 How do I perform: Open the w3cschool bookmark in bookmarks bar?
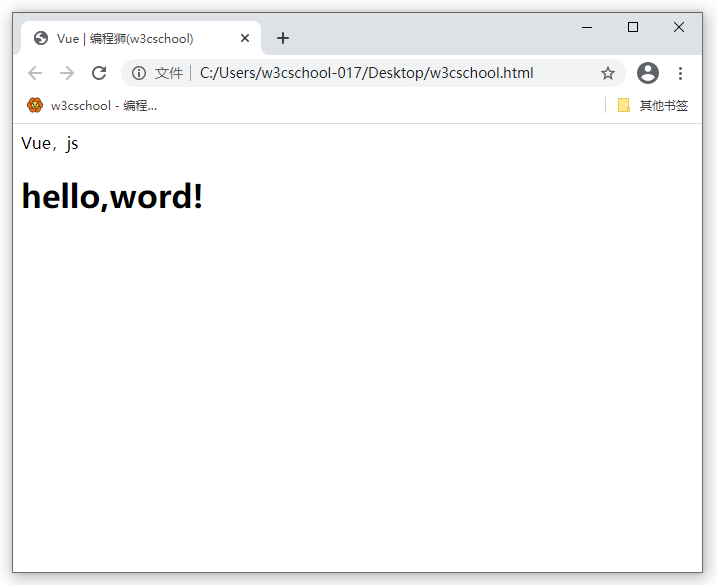tap(92, 105)
